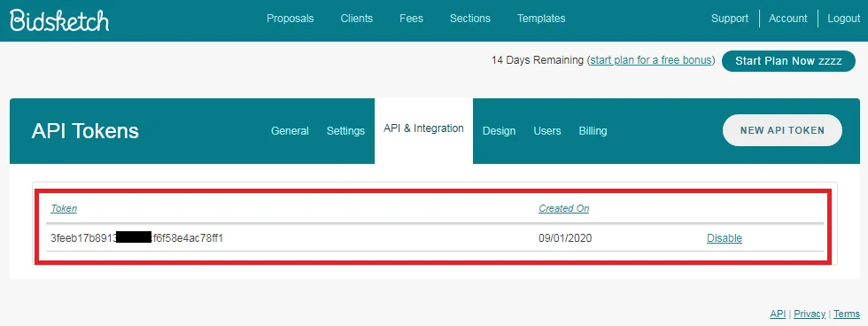Sort by the Token column header

click(x=64, y=209)
